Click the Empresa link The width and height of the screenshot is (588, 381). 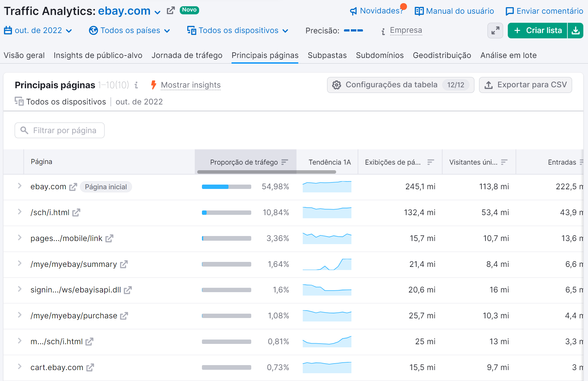[x=406, y=30]
